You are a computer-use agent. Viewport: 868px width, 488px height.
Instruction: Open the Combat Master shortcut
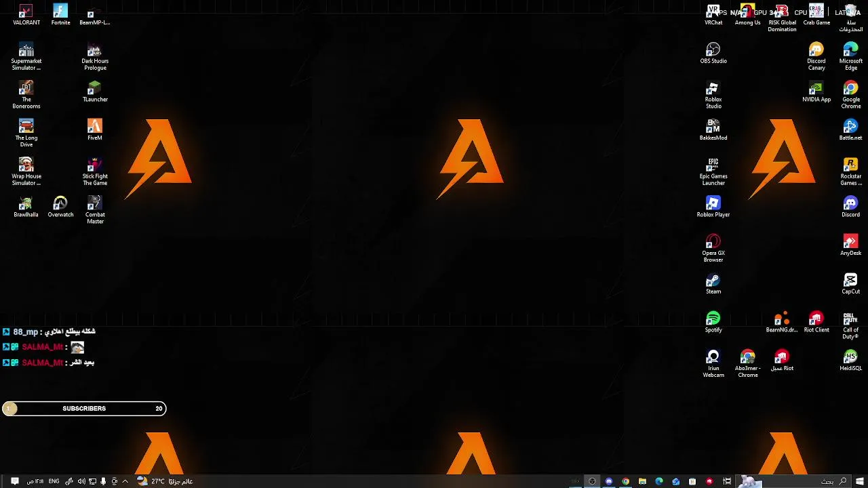point(95,211)
